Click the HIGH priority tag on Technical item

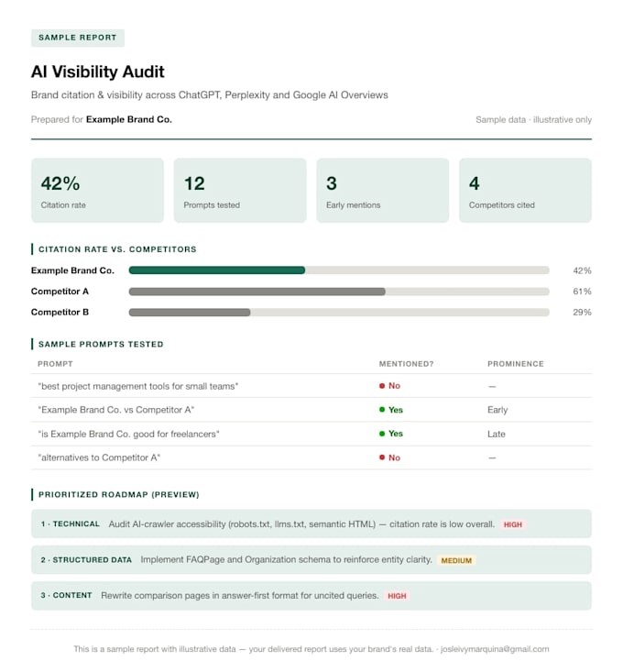512,524
